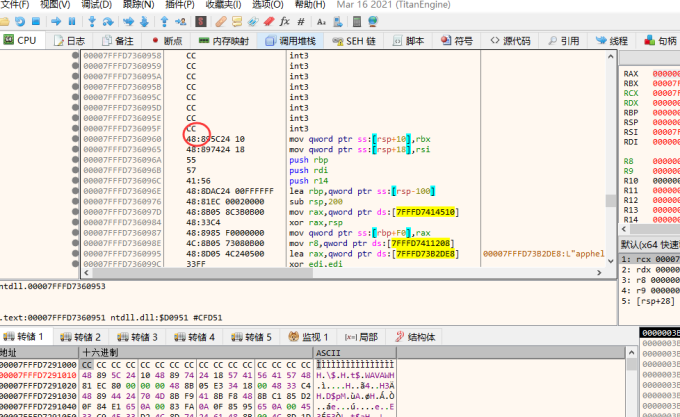Open the 插件(P) menu

pos(180,5)
